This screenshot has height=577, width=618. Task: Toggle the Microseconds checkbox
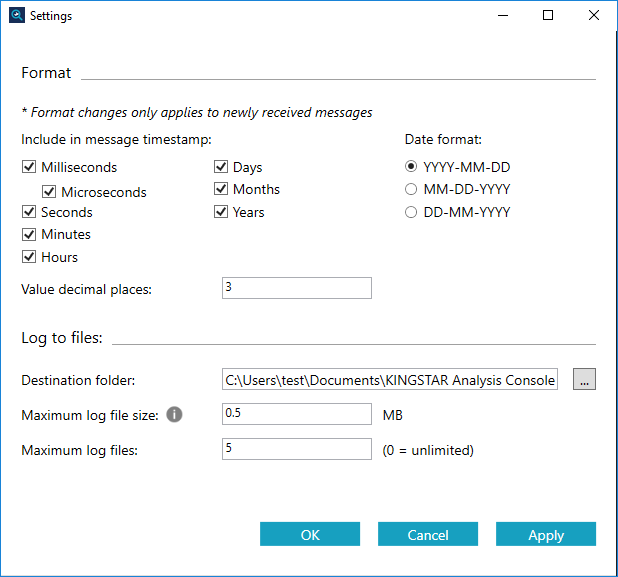(49, 192)
